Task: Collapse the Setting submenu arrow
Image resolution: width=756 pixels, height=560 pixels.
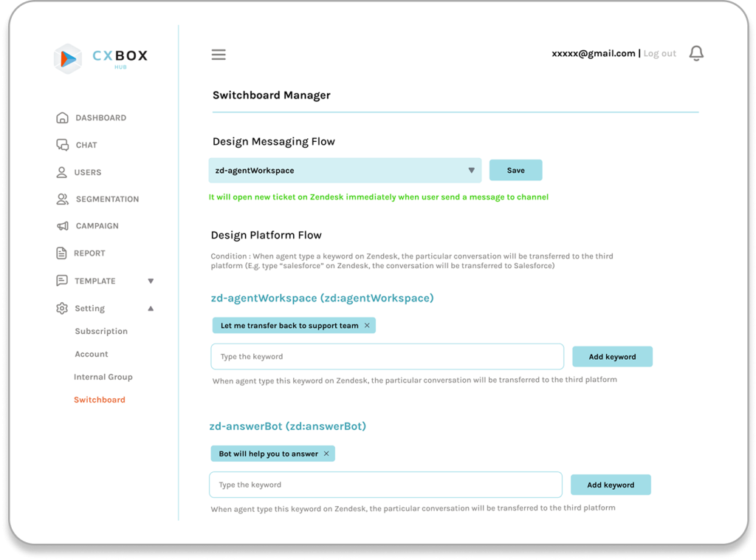Action: pos(151,308)
